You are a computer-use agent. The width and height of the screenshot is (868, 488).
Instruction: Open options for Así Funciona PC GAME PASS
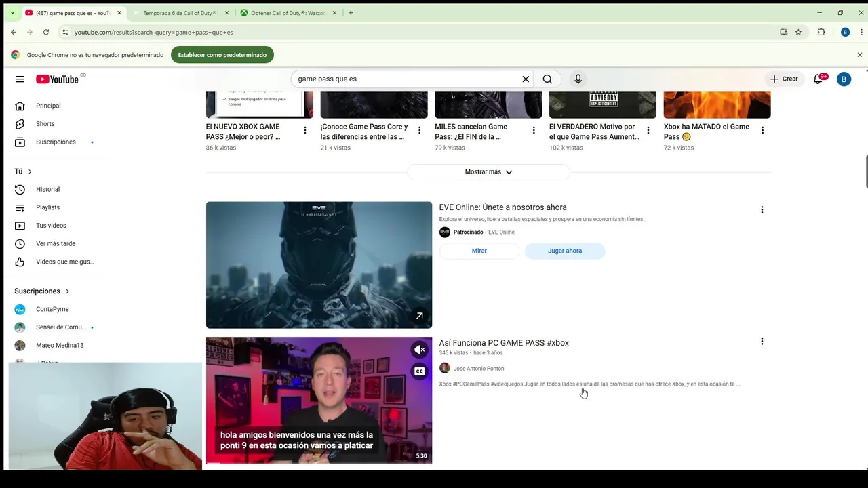(762, 342)
